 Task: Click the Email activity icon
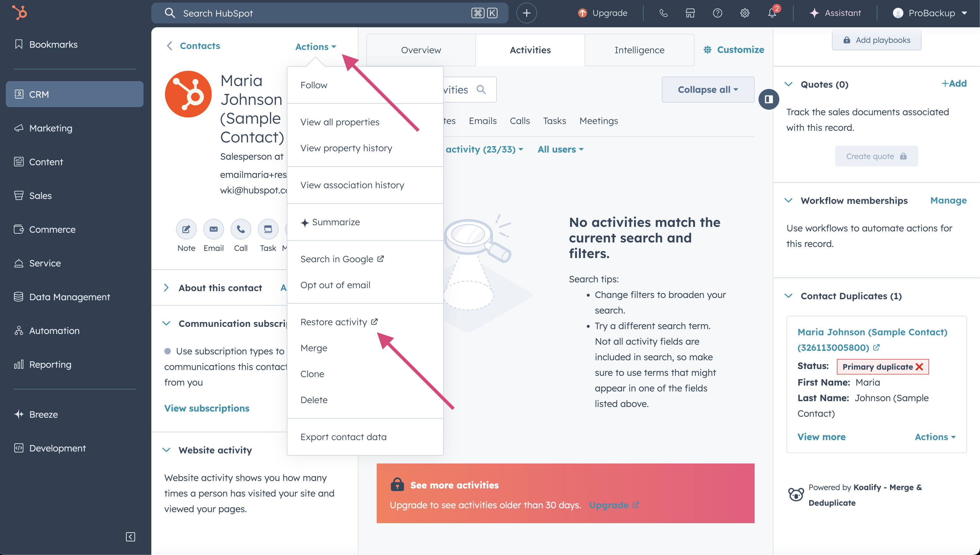[214, 229]
